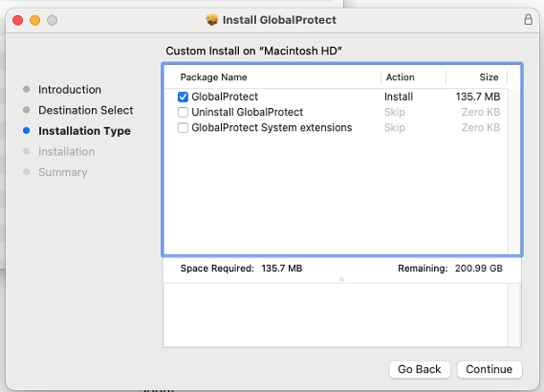This screenshot has height=392, width=544.
Task: Select the Introduction step in sidebar
Action: pos(70,90)
